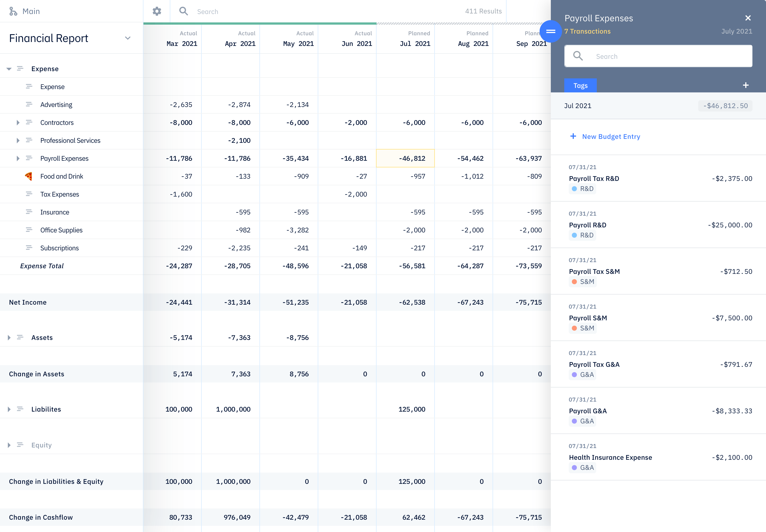Expand the Contractors row tree item

tap(17, 122)
